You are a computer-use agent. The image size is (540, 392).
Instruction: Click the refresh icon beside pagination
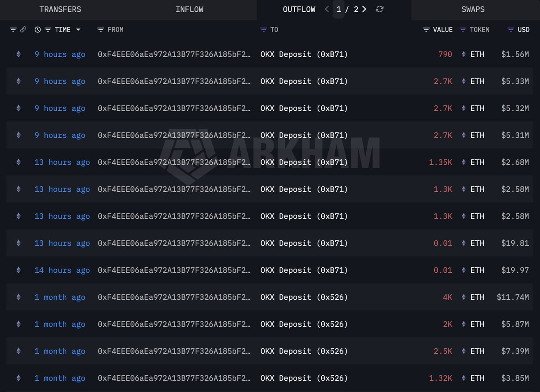[x=379, y=9]
